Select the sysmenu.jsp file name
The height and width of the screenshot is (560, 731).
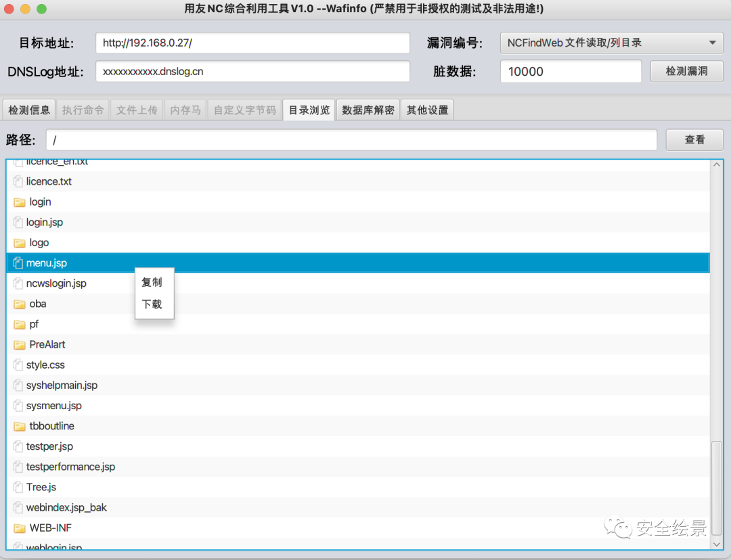54,406
